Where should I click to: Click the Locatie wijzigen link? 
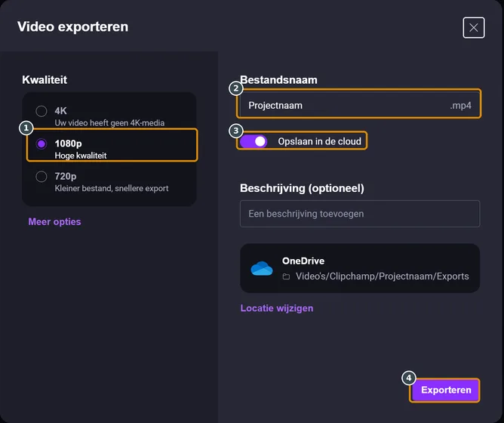pyautogui.click(x=277, y=308)
